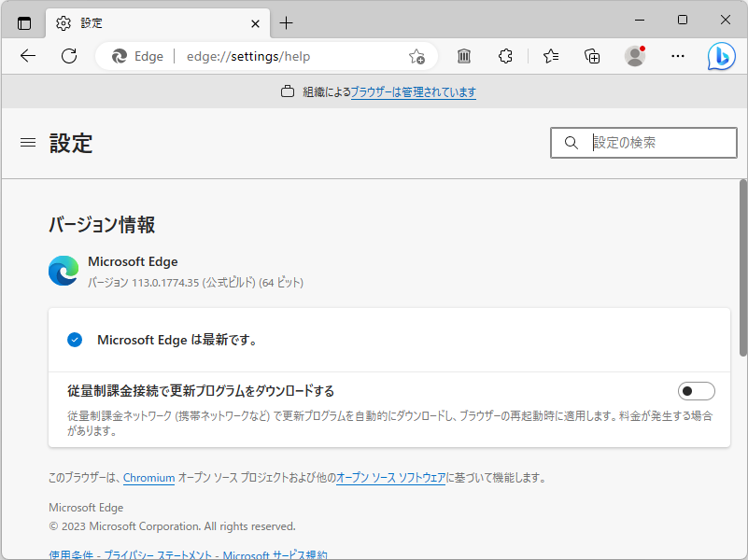Open the Settings and more ellipsis menu

(677, 56)
